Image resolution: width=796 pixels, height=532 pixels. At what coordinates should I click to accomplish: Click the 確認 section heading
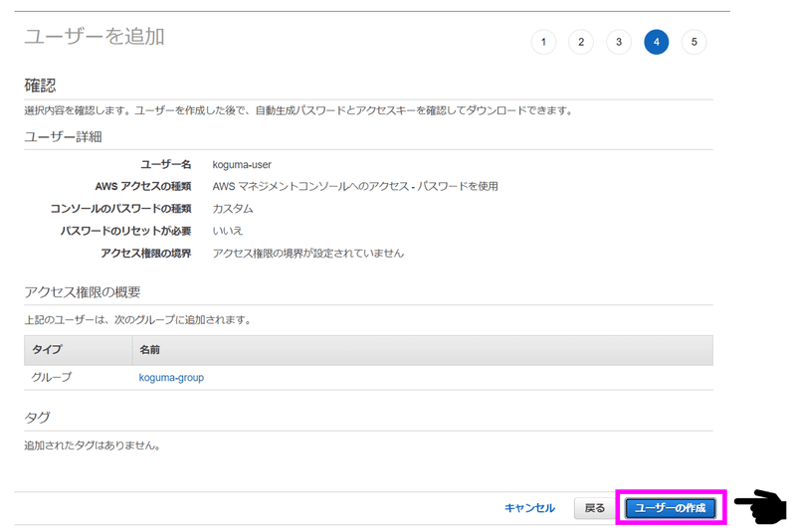40,86
